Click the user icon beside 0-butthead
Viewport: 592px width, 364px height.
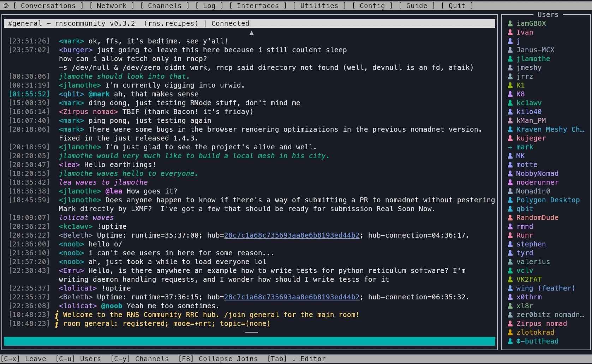pos(510,341)
